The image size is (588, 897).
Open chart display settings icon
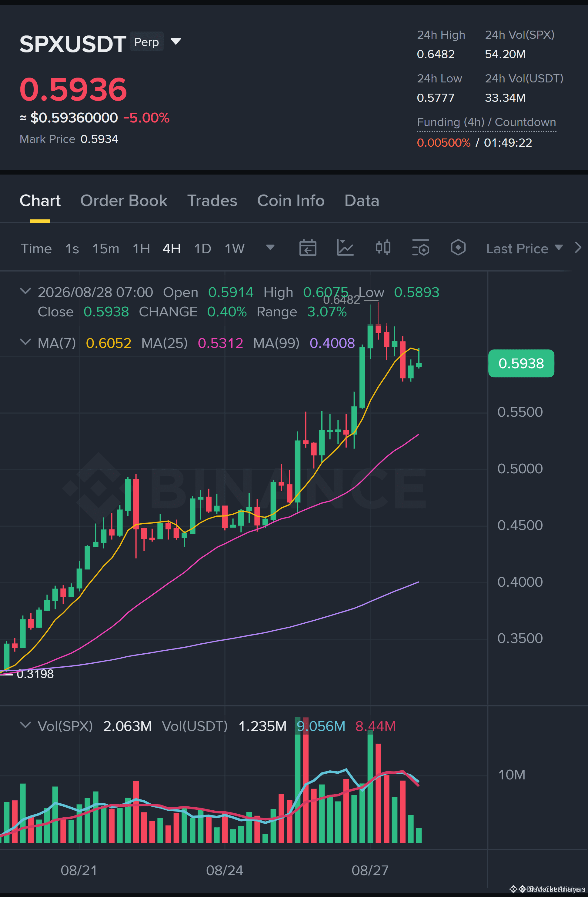(421, 248)
